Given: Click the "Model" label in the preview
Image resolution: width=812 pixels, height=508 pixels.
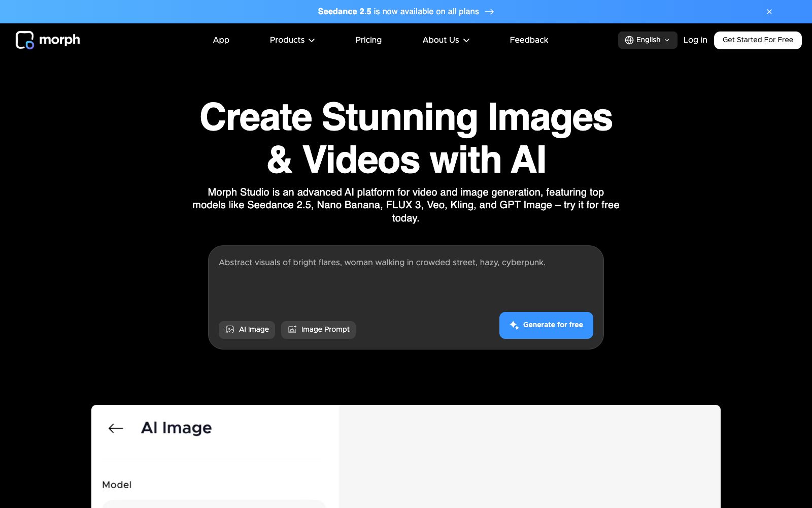Looking at the screenshot, I should coord(117,485).
